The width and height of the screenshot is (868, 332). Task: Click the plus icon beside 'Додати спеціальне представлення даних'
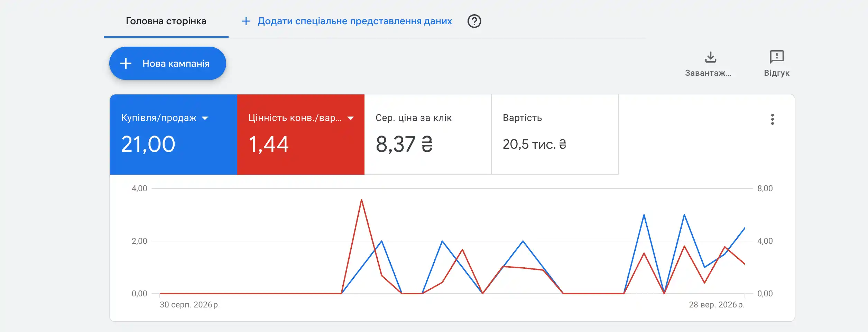246,21
